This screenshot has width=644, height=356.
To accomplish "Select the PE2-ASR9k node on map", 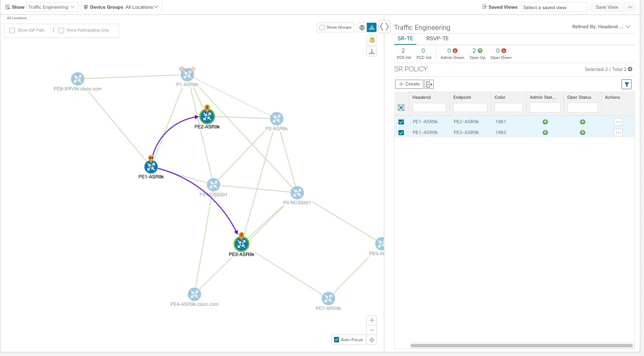I will [207, 116].
